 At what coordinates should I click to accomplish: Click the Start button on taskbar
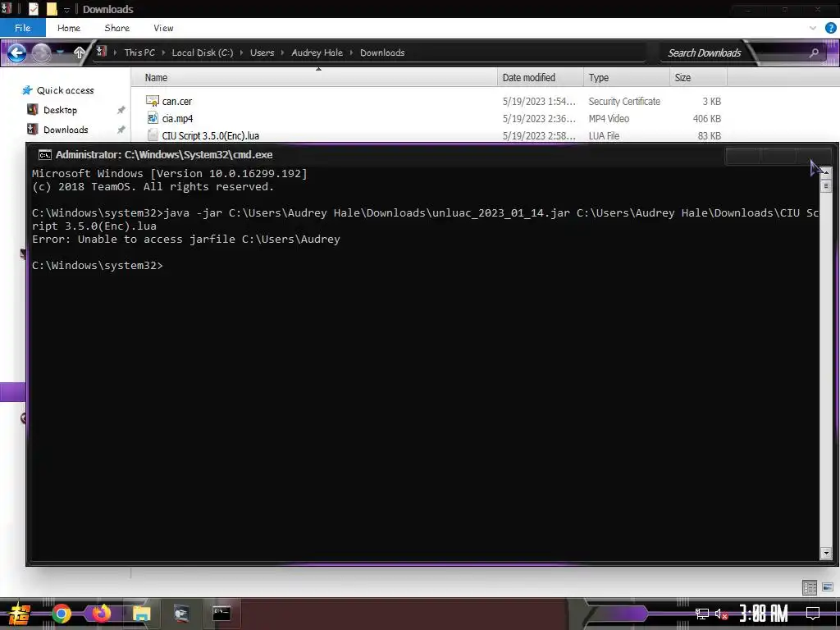(20, 614)
